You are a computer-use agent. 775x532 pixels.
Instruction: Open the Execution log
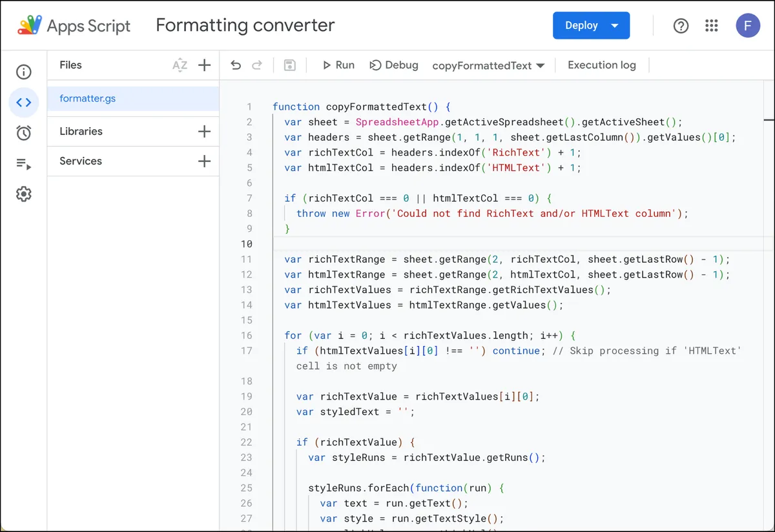pyautogui.click(x=602, y=65)
